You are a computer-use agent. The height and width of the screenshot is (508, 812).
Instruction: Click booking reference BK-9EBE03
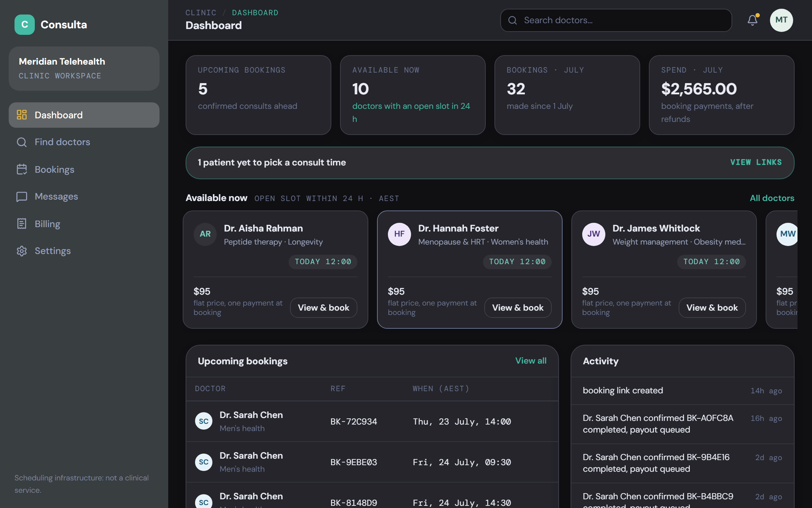pyautogui.click(x=353, y=462)
